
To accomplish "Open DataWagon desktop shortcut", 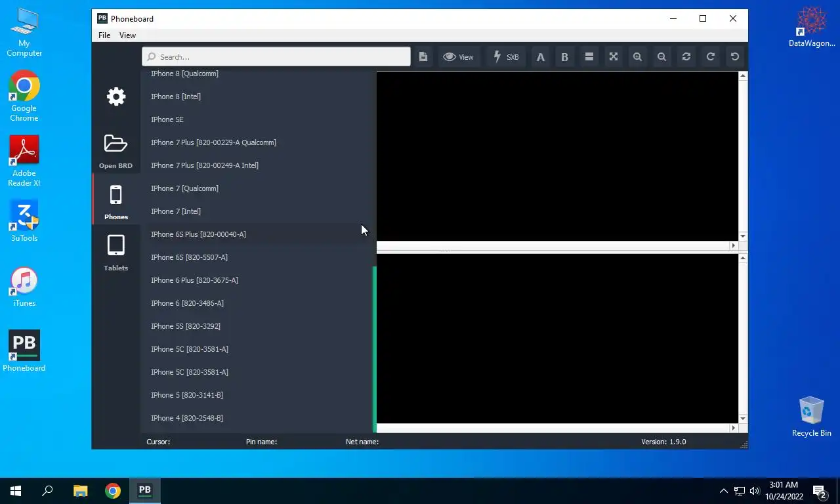I will click(812, 28).
